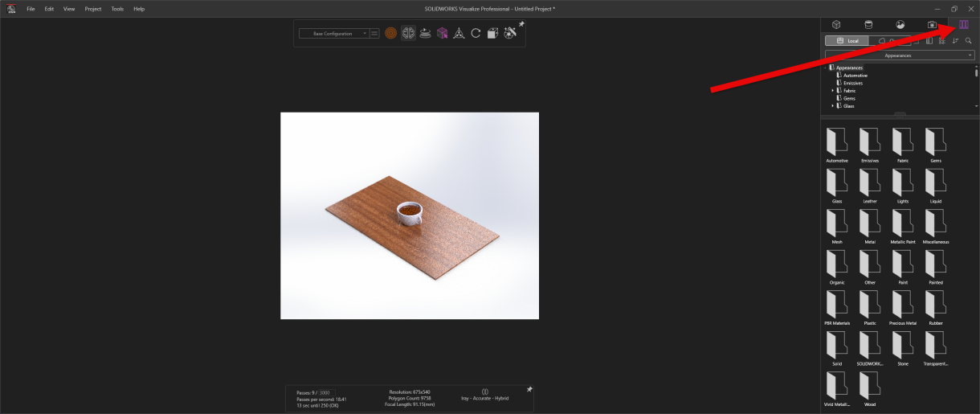Image resolution: width=980 pixels, height=414 pixels.
Task: Unpin the render status heads-up display
Action: point(529,390)
